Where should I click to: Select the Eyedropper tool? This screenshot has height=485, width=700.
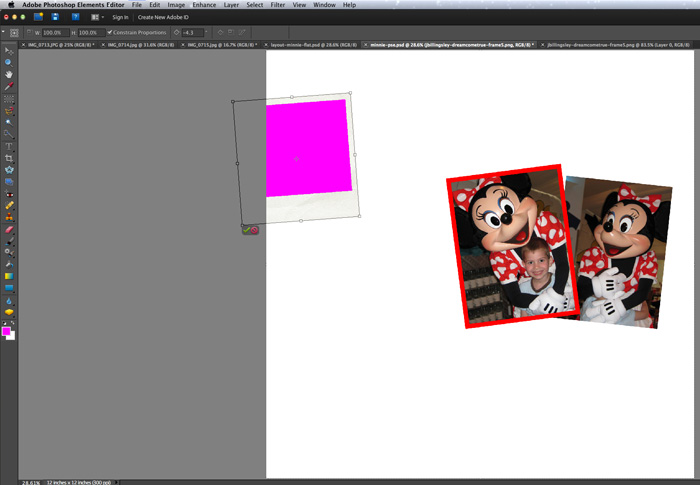pyautogui.click(x=8, y=86)
